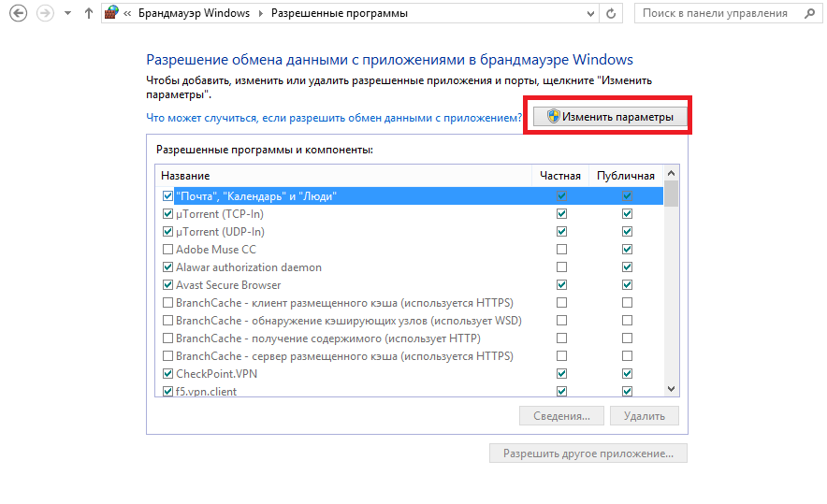Viewport: 827px width, 504px height.
Task: Toggle the Почта, Календарь и Люди checkbox
Action: point(167,196)
